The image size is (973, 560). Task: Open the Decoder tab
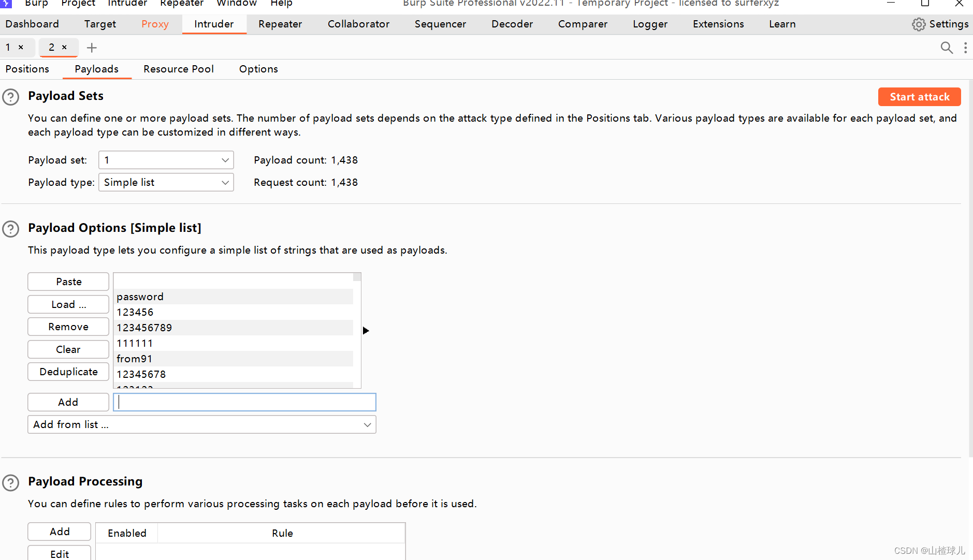tap(512, 24)
